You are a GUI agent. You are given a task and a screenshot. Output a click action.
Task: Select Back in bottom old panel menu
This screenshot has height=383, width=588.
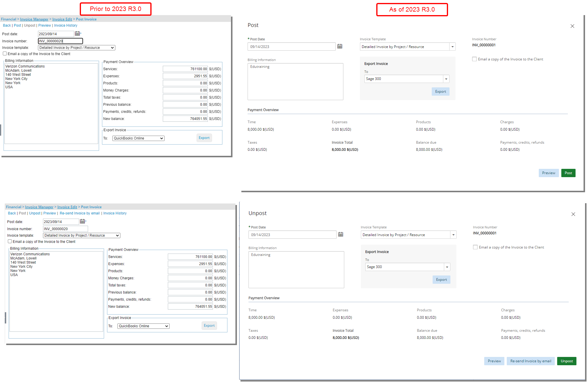click(x=12, y=213)
